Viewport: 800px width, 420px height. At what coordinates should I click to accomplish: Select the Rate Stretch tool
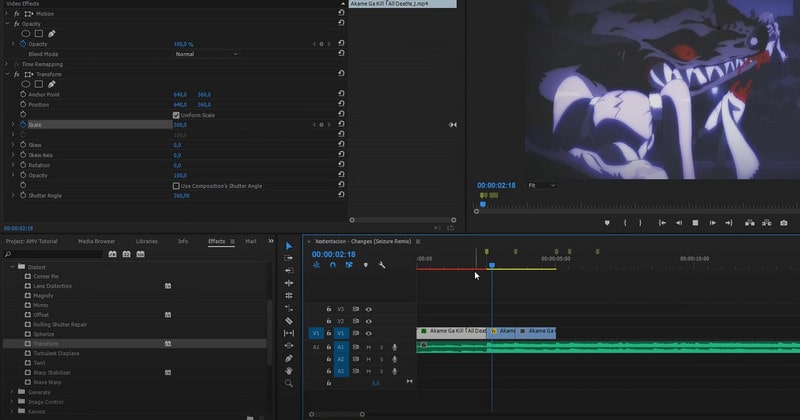coord(289,308)
